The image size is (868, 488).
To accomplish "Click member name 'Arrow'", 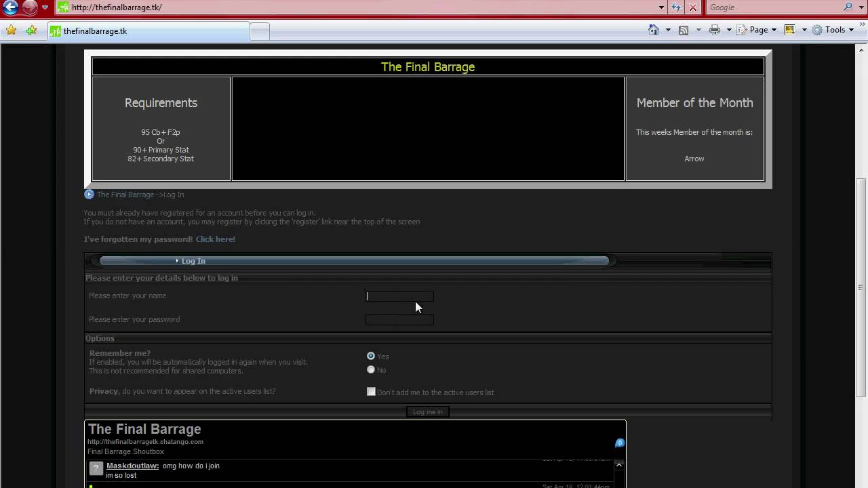I will pos(694,159).
